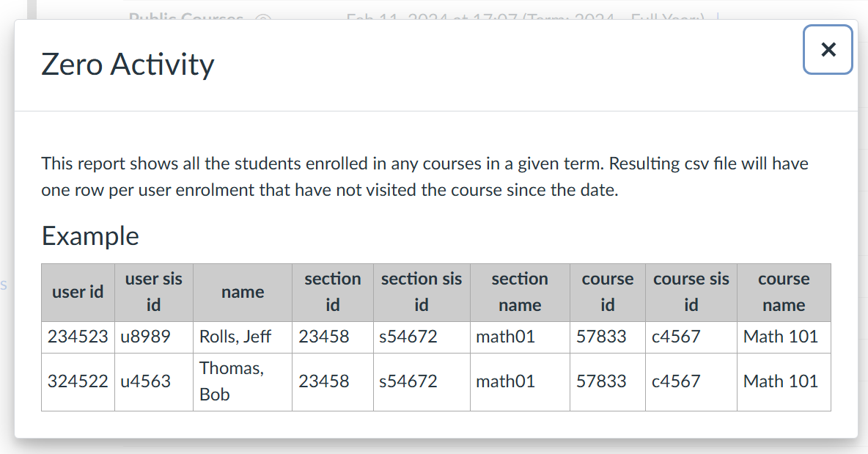Image resolution: width=868 pixels, height=454 pixels.
Task: Click the Zero Activity dialog title
Action: [x=128, y=65]
